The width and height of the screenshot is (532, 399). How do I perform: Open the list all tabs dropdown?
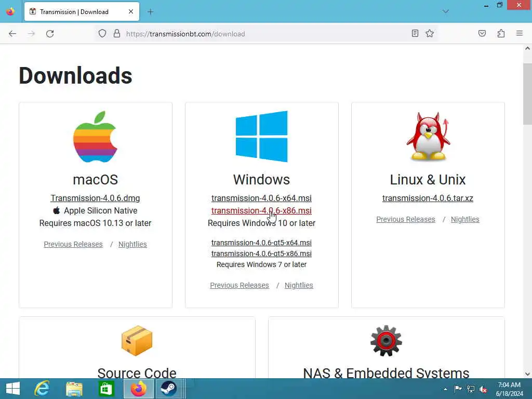[x=445, y=11]
